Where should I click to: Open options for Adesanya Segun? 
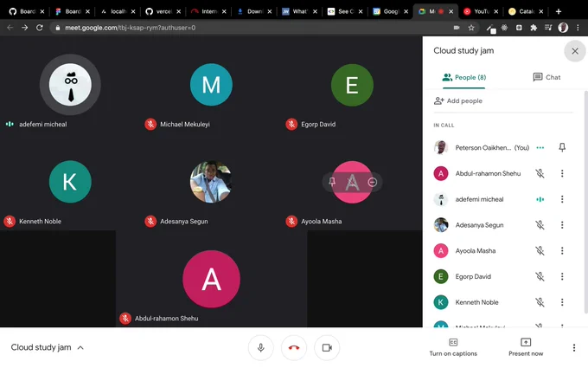(x=562, y=225)
